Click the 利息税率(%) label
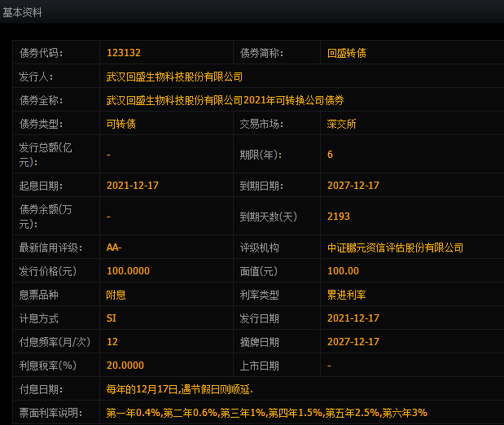 [x=47, y=366]
